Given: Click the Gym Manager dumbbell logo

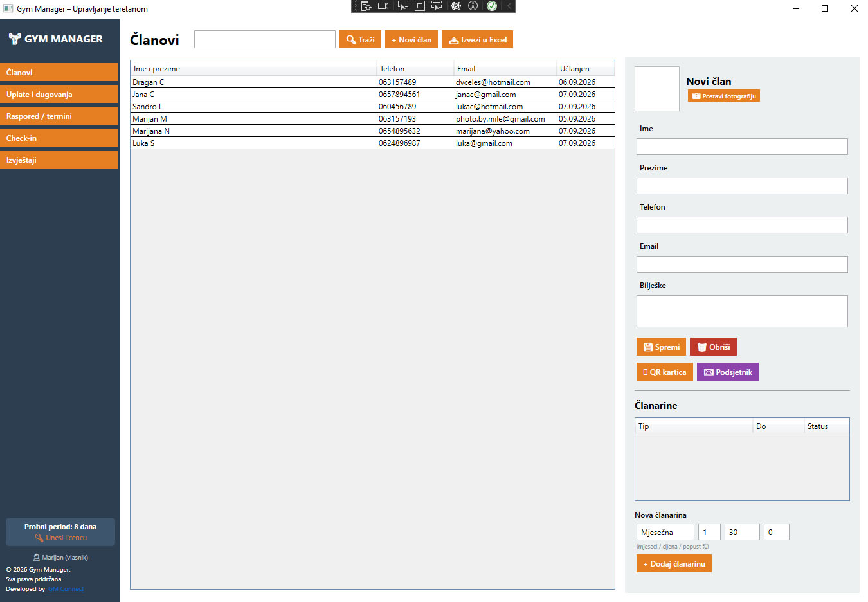Looking at the screenshot, I should point(14,39).
